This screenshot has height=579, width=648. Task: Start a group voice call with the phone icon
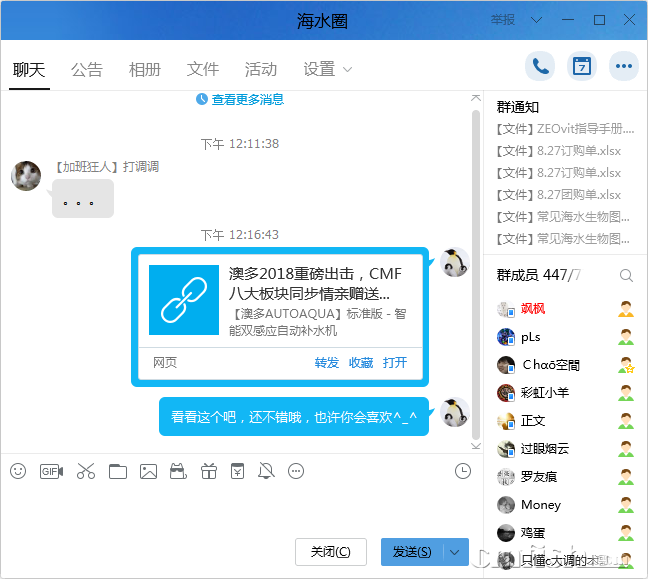pyautogui.click(x=541, y=67)
